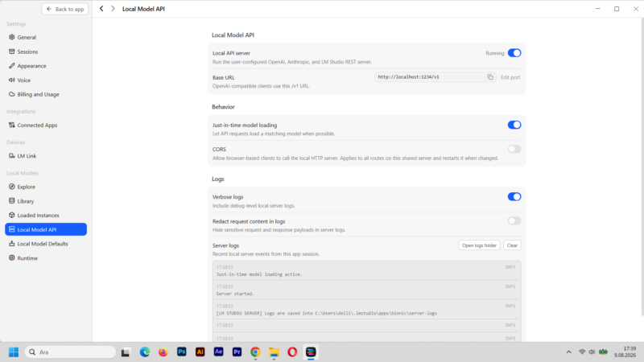
Task: Click the page vertical scrollbar
Action: tap(642, 168)
